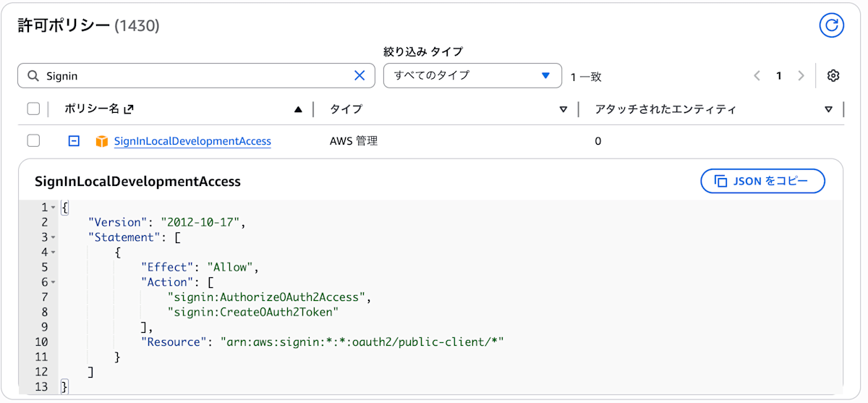
Task: Fold the Statement array at line 3
Action: coord(54,237)
